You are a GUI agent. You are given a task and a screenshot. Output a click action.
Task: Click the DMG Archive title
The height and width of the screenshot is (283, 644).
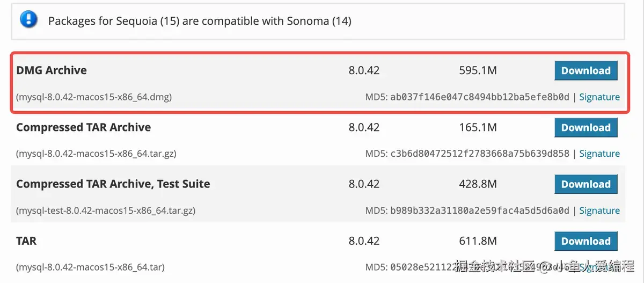(x=52, y=70)
